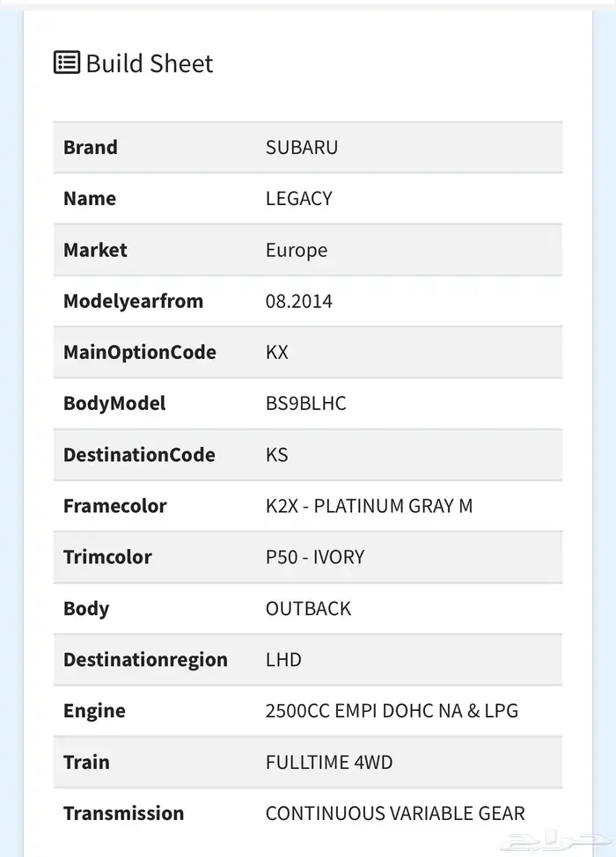This screenshot has height=857, width=616.
Task: Click the 2500CC EMPI DOHC engine value
Action: coord(392,710)
